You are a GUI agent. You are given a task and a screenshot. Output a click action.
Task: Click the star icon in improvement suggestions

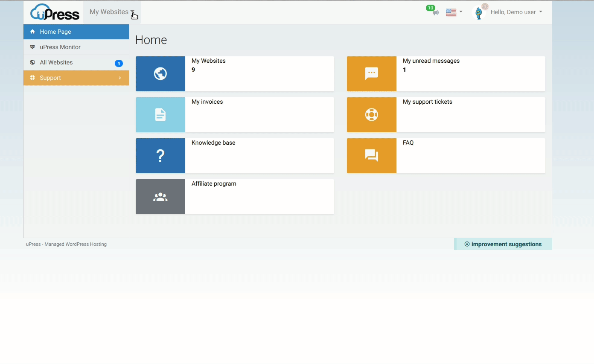point(467,244)
